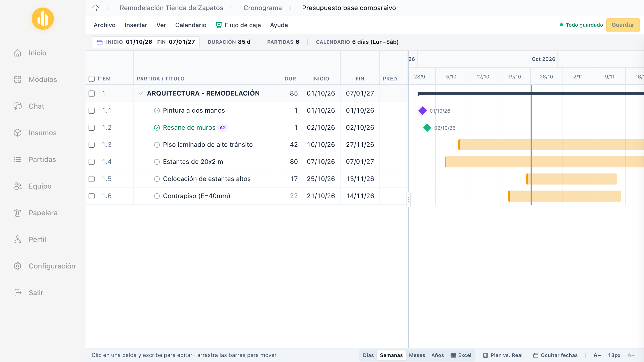This screenshot has height=362, width=644.
Task: Switch timeline scale to Días
Action: (x=368, y=355)
